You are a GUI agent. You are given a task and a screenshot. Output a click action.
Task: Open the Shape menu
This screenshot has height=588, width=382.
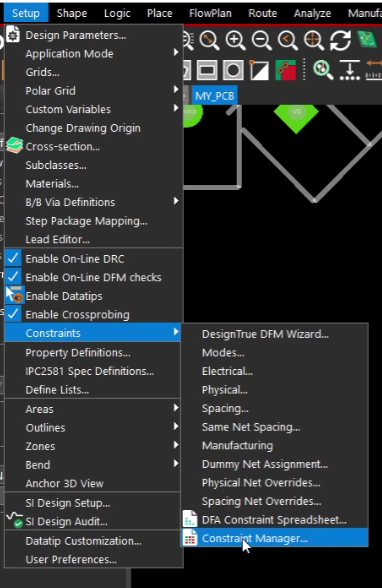point(72,13)
